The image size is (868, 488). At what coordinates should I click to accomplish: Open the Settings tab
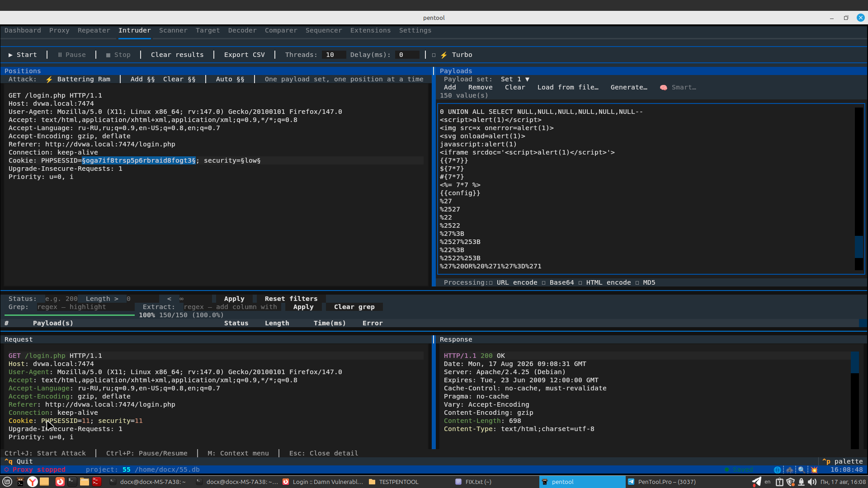415,30
